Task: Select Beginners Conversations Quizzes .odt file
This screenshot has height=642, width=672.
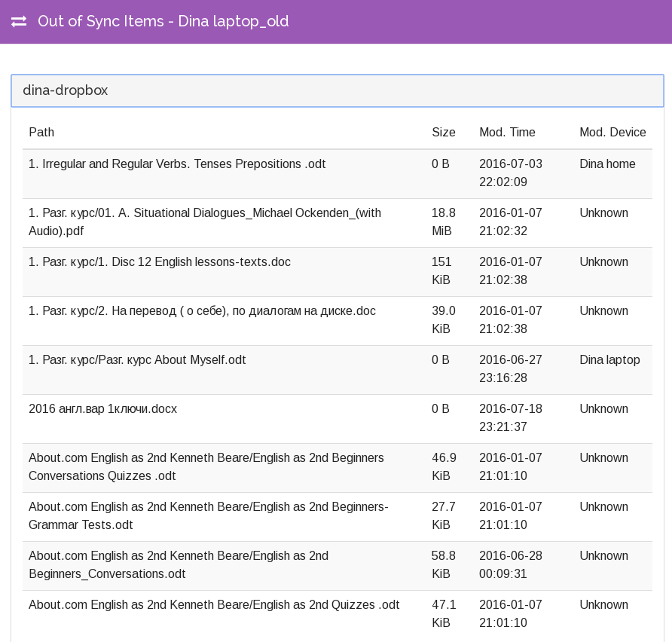Action: click(206, 467)
